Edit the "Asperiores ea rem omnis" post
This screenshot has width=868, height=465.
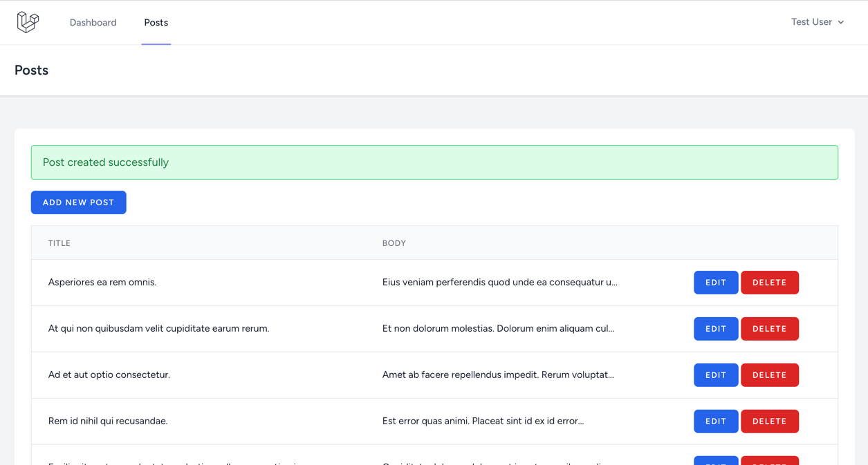(x=715, y=283)
